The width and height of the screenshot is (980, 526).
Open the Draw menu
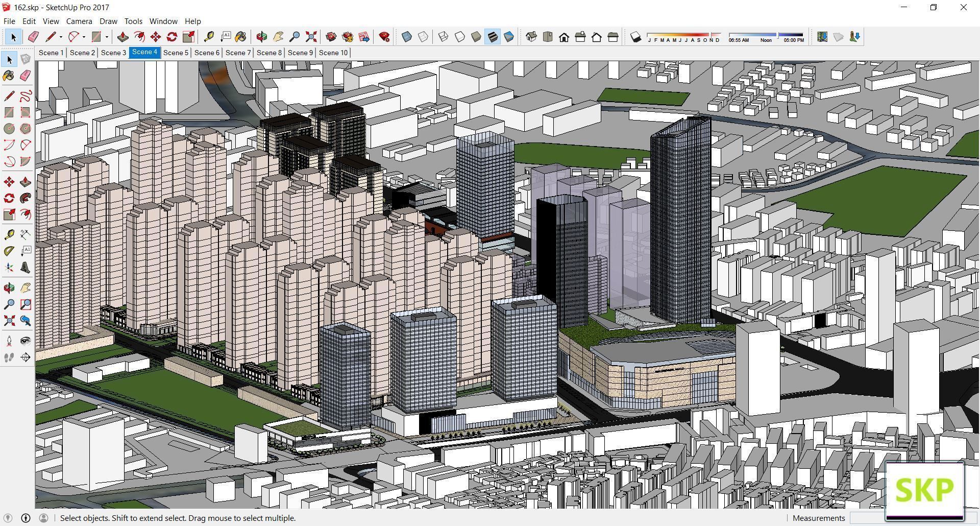pos(108,21)
